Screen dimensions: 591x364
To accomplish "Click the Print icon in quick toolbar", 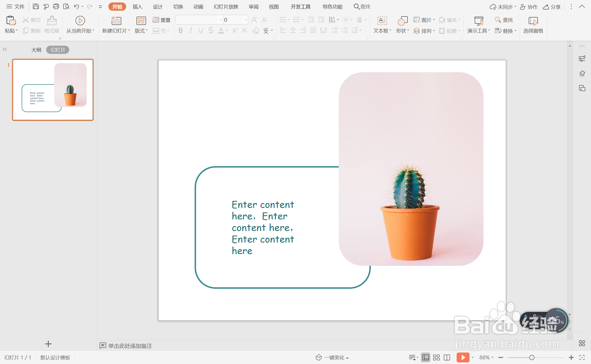I will click(56, 7).
